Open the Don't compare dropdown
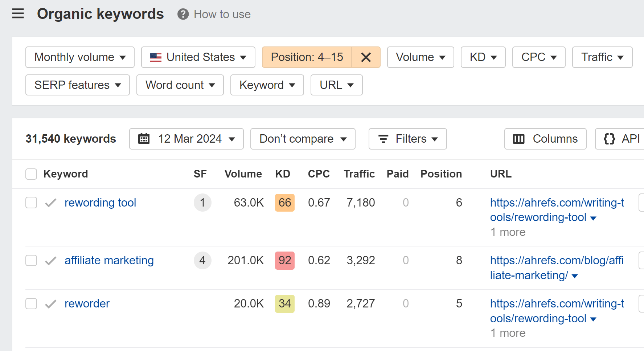Viewport: 644px width, 351px height. point(303,139)
